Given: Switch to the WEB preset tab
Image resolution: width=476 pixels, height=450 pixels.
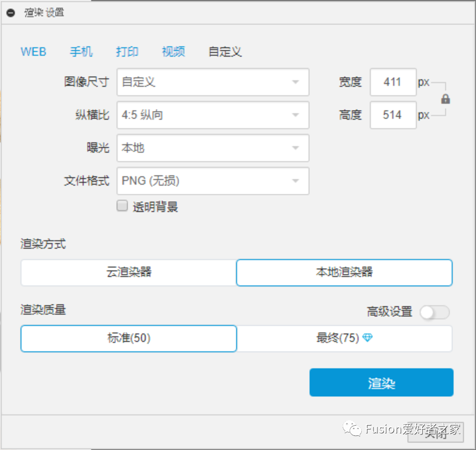Looking at the screenshot, I should pyautogui.click(x=33, y=52).
